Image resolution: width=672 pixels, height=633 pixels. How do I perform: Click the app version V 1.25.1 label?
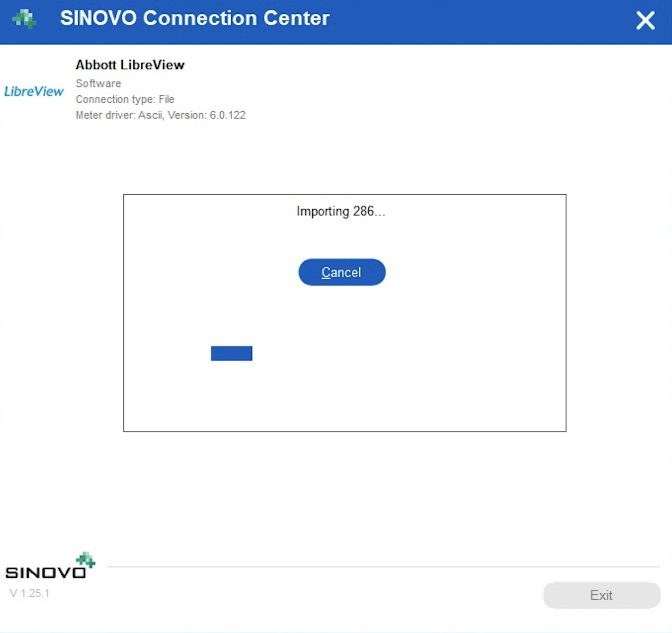pos(30,593)
